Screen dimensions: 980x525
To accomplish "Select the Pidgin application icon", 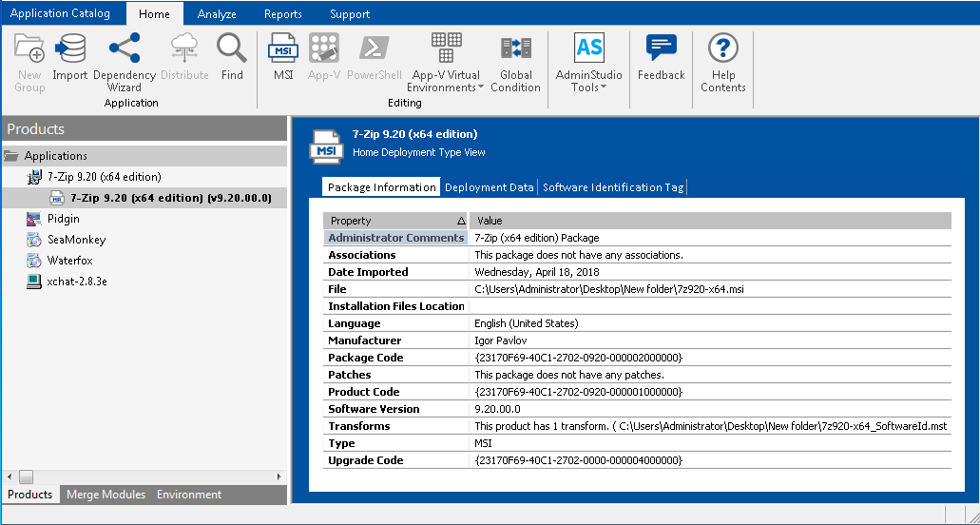I will pyautogui.click(x=34, y=219).
